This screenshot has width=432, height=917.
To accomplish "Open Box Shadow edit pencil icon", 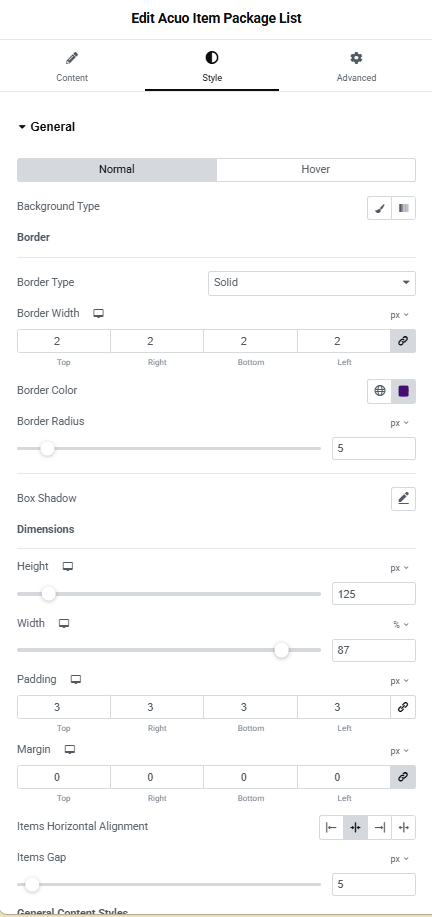I will pyautogui.click(x=403, y=498).
